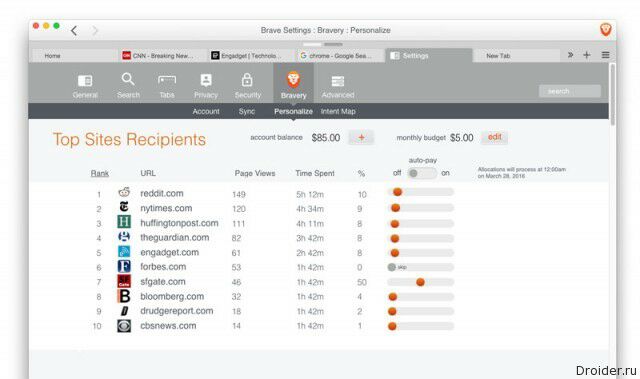Add funds with the plus button
The height and width of the screenshot is (379, 640).
(361, 137)
